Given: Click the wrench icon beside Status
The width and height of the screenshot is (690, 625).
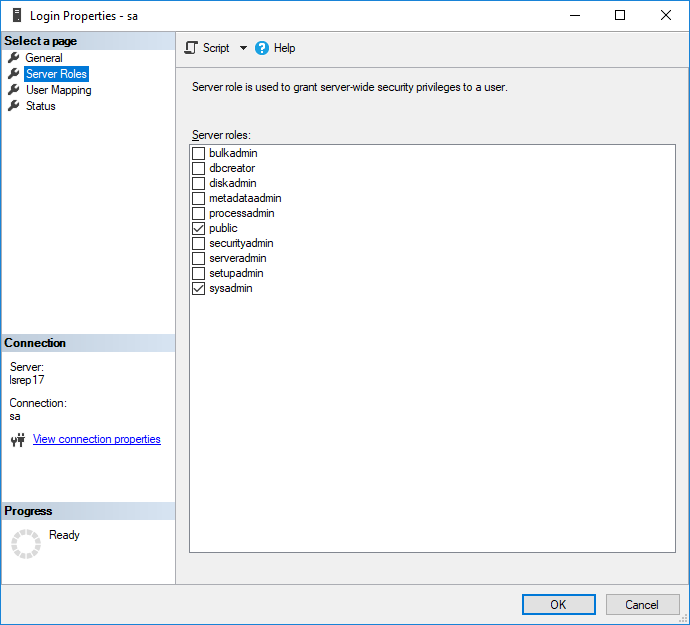Looking at the screenshot, I should [x=14, y=106].
